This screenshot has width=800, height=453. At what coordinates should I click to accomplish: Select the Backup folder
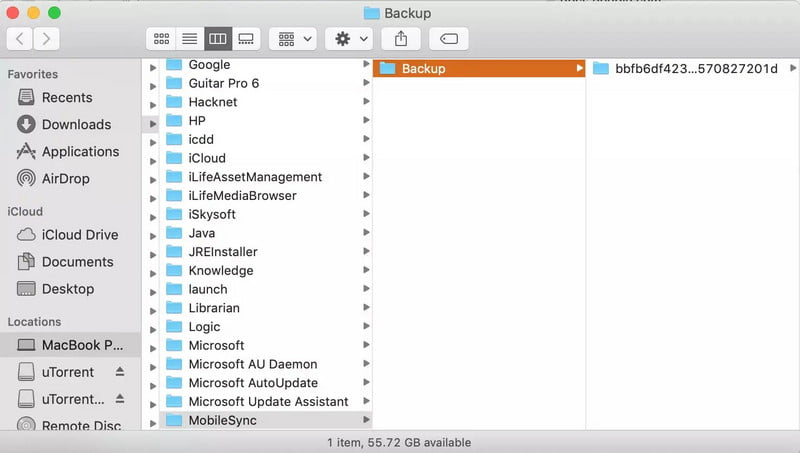(x=423, y=68)
